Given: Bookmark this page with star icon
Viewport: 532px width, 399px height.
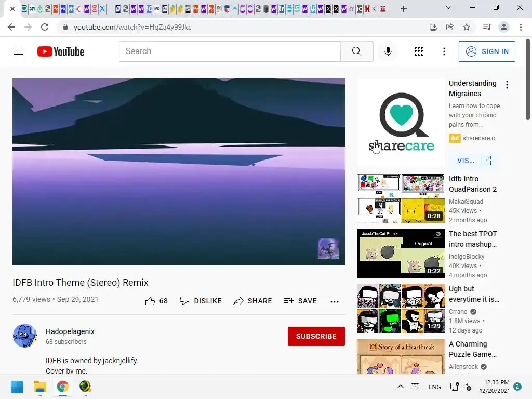Looking at the screenshot, I should coord(467,27).
